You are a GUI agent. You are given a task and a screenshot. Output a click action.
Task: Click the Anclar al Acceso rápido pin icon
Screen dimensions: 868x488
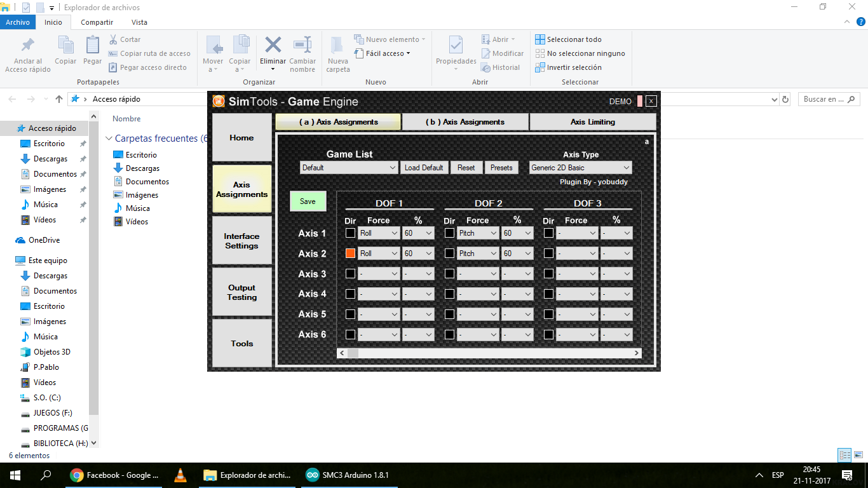point(28,46)
